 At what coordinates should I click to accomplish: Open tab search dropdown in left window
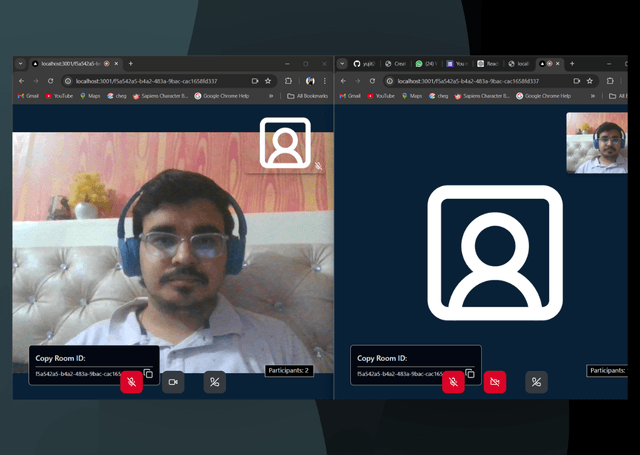click(x=20, y=64)
